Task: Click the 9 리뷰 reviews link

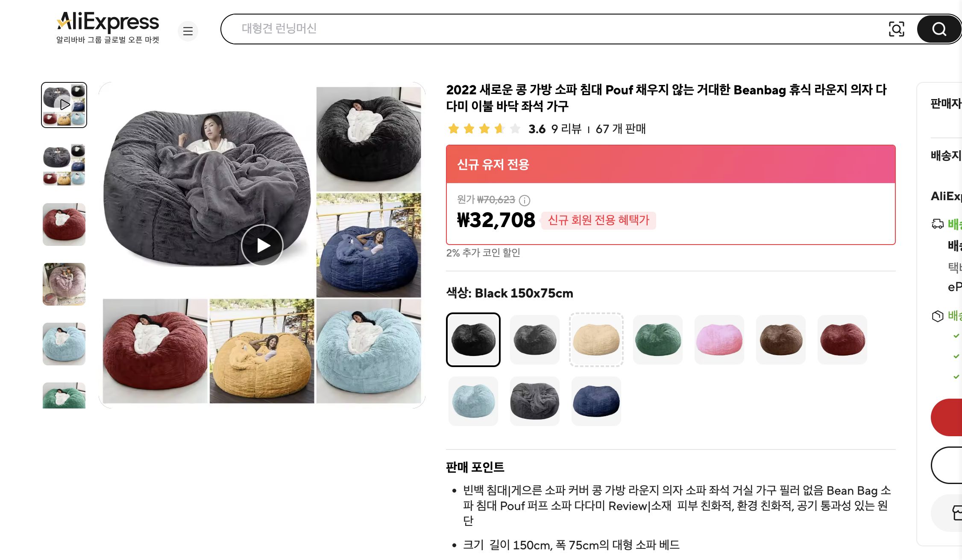Action: pyautogui.click(x=567, y=129)
